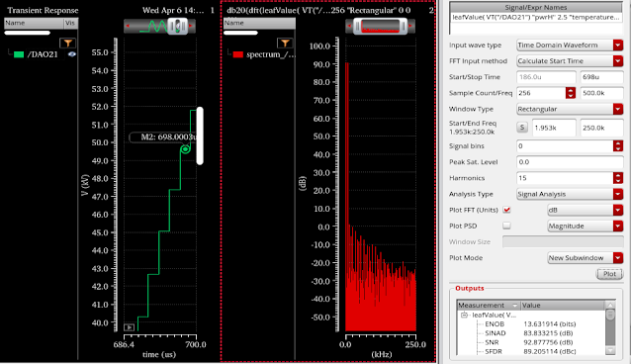The height and width of the screenshot is (364, 631).
Task: Select the /DAO21 trace name
Action: pos(43,54)
